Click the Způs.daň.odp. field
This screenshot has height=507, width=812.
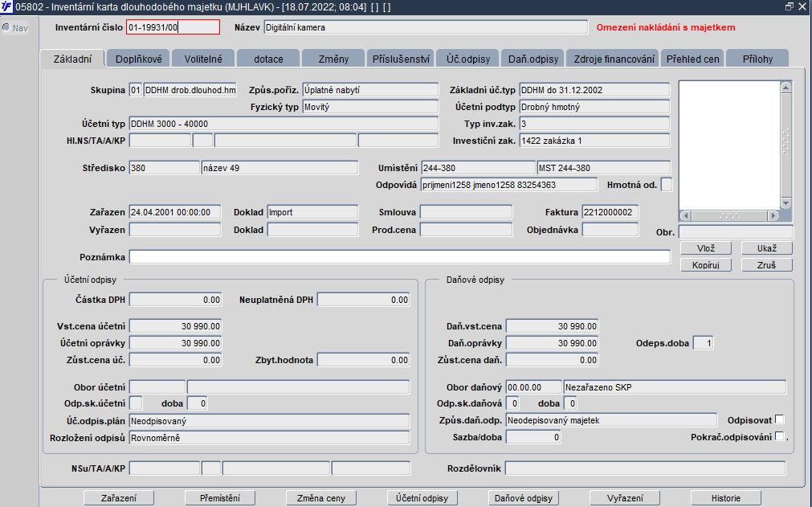[611, 420]
